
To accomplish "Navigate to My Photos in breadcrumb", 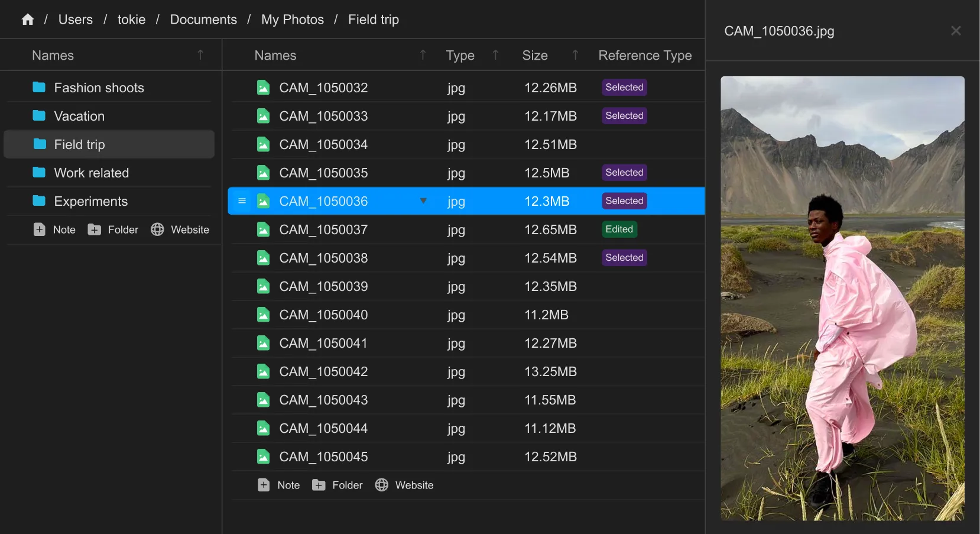I will [x=293, y=20].
